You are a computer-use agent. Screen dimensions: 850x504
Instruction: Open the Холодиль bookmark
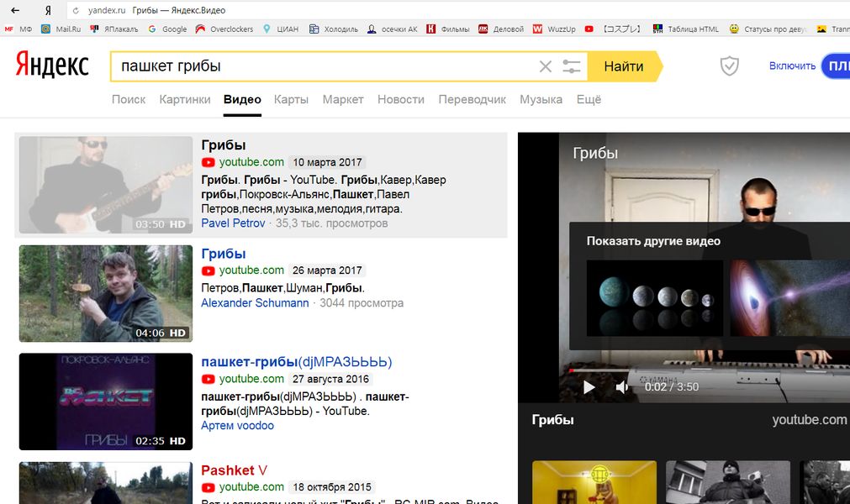point(334,29)
